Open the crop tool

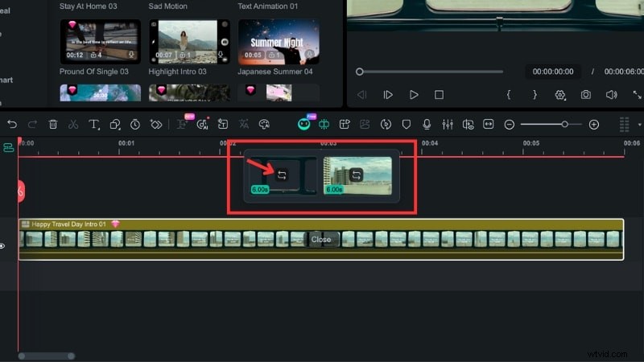115,124
